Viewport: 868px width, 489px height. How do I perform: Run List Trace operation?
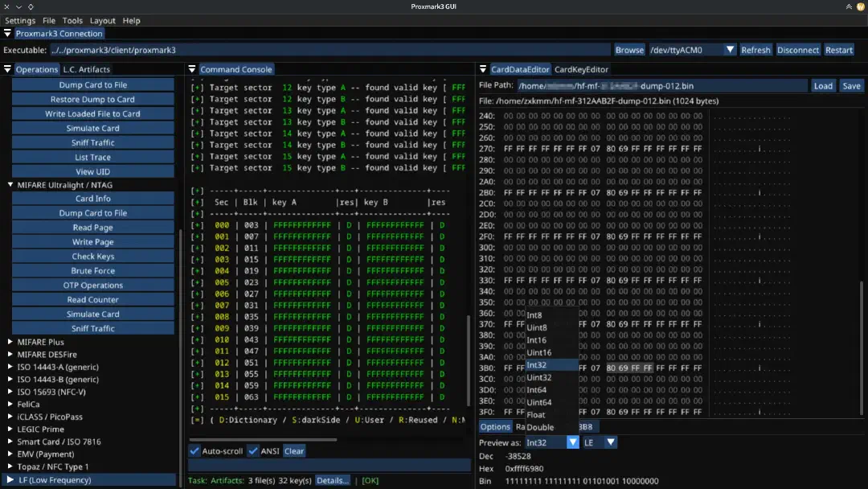[x=92, y=158]
